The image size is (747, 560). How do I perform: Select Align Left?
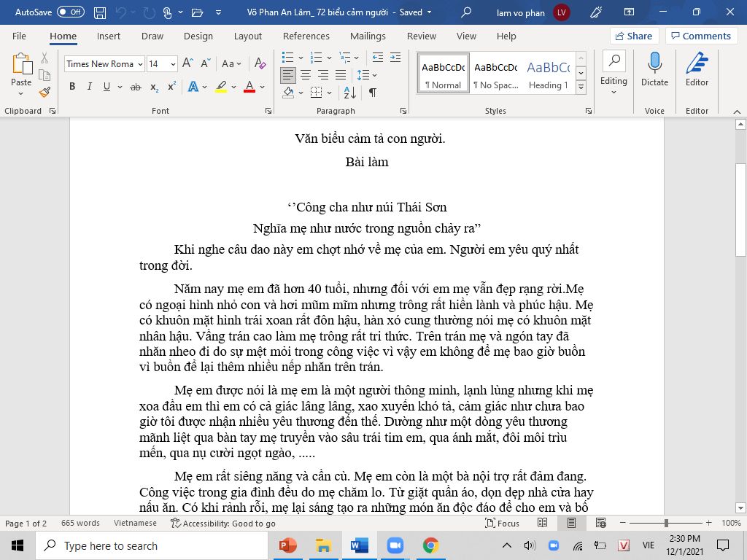coord(287,75)
